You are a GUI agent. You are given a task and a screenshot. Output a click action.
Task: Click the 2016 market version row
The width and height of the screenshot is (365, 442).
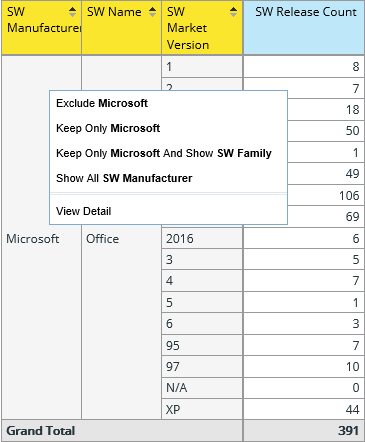(x=202, y=239)
